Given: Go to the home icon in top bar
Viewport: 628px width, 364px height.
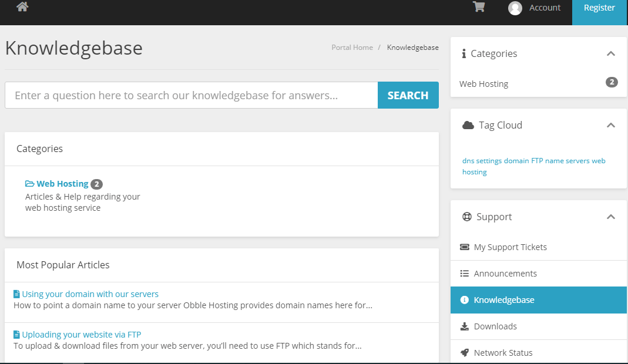Looking at the screenshot, I should click(x=22, y=7).
